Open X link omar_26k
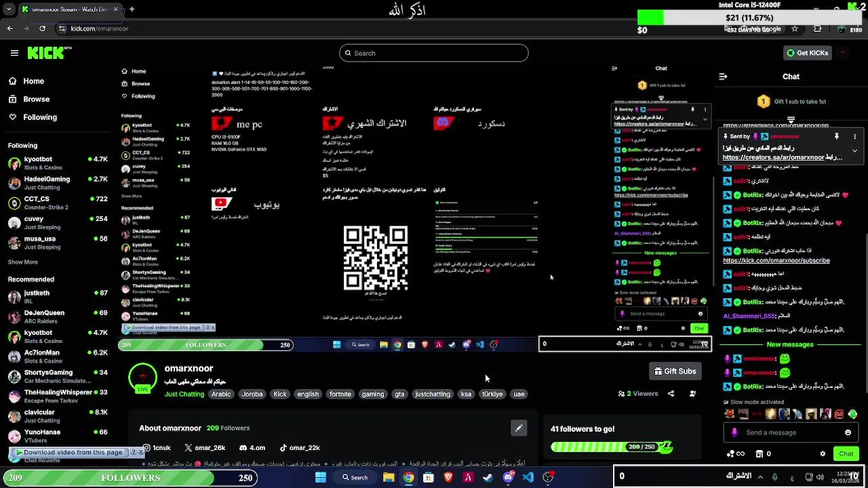The width and height of the screenshot is (868, 488). pos(204,448)
